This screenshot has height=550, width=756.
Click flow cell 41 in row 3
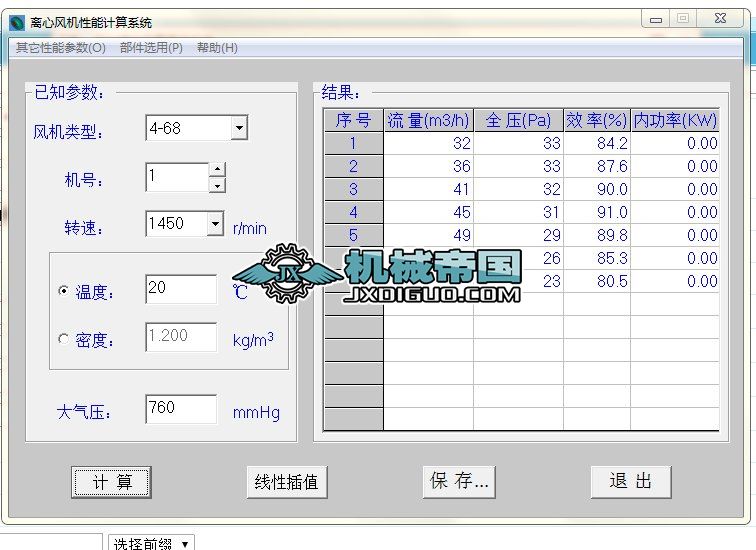(x=428, y=189)
